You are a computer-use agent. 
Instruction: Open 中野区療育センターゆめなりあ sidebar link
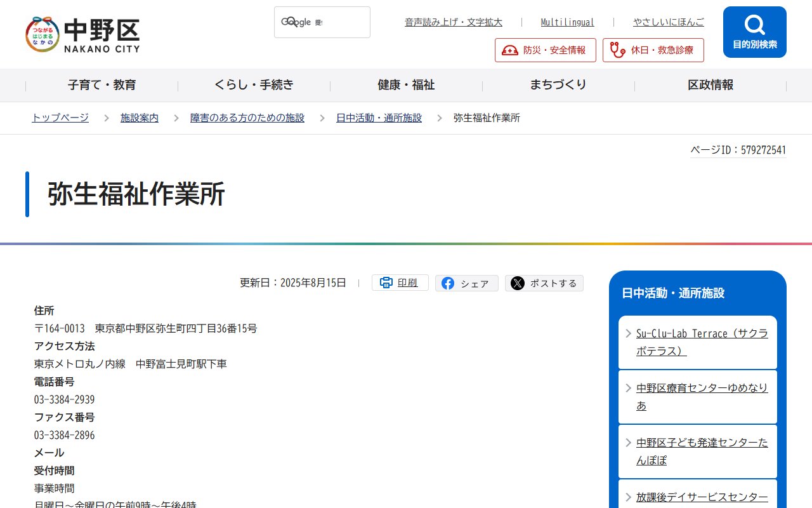(x=698, y=397)
